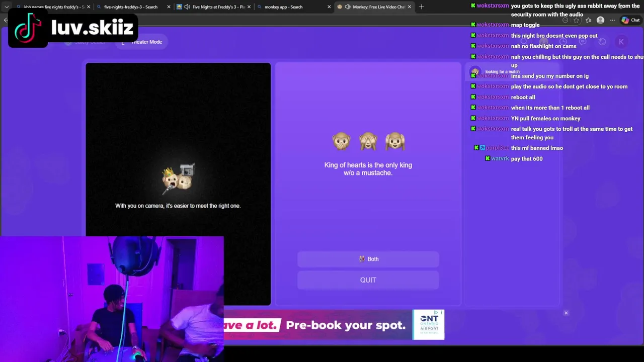Click the chat message 'YN pull females on monkey'
The width and height of the screenshot is (644, 362).
point(545,119)
